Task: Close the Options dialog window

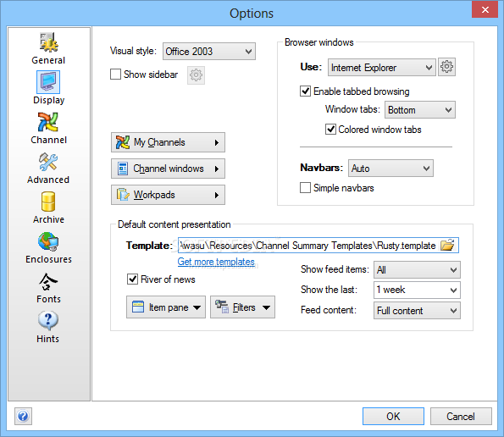Action: pyautogui.click(x=485, y=9)
